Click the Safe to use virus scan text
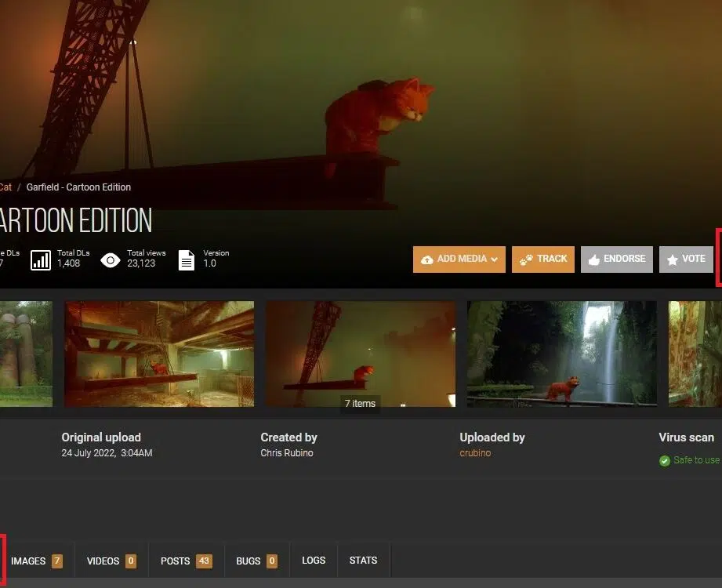The width and height of the screenshot is (722, 588). click(x=697, y=460)
